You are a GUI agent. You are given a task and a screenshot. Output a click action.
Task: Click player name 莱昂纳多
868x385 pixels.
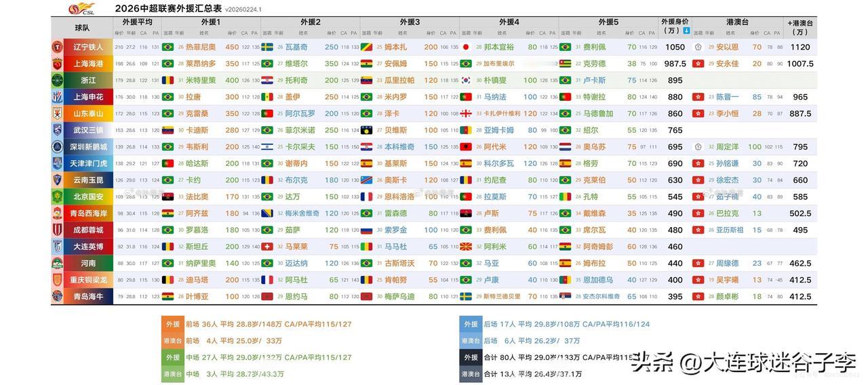click(201, 64)
